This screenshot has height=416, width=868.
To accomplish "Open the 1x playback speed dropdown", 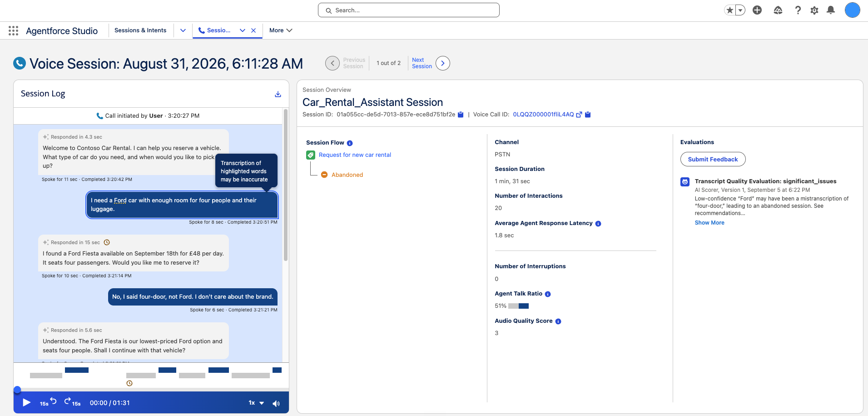I will click(x=257, y=403).
